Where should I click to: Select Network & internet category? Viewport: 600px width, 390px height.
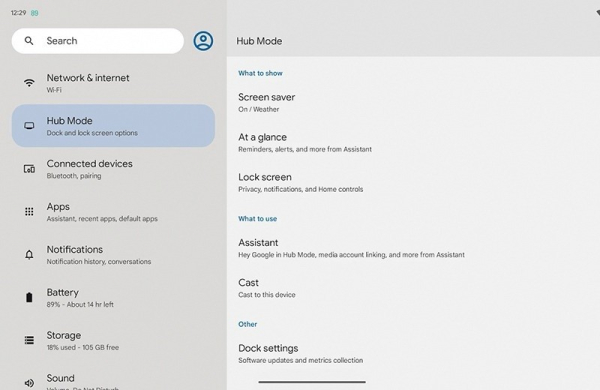pyautogui.click(x=113, y=83)
